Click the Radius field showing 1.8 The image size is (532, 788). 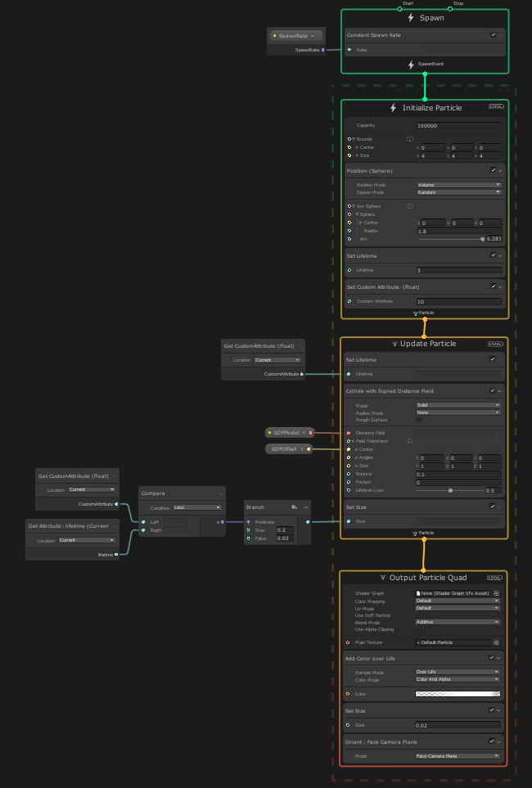pyautogui.click(x=459, y=232)
